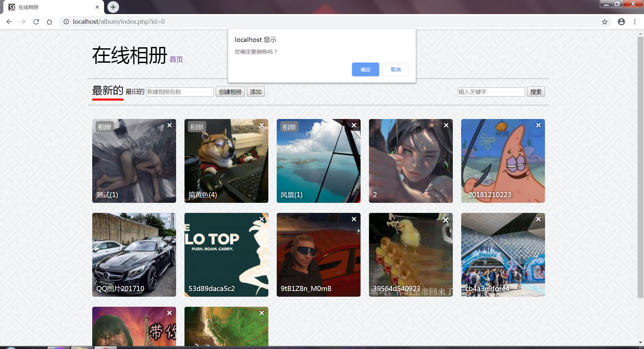Remove the cb4a3e9fcee4 photo with X icon
The height and width of the screenshot is (349, 644).
(538, 219)
